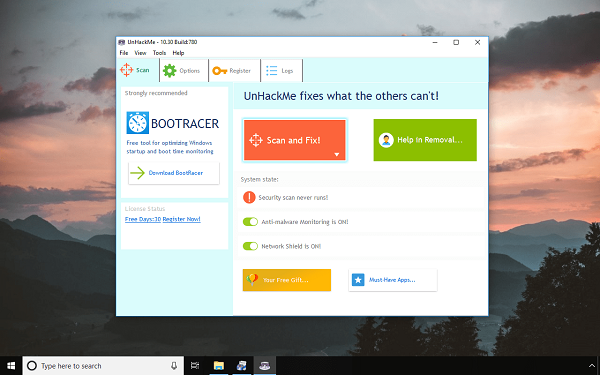Maximize the UnHackMe window
The width and height of the screenshot is (600, 375).
[x=456, y=42]
